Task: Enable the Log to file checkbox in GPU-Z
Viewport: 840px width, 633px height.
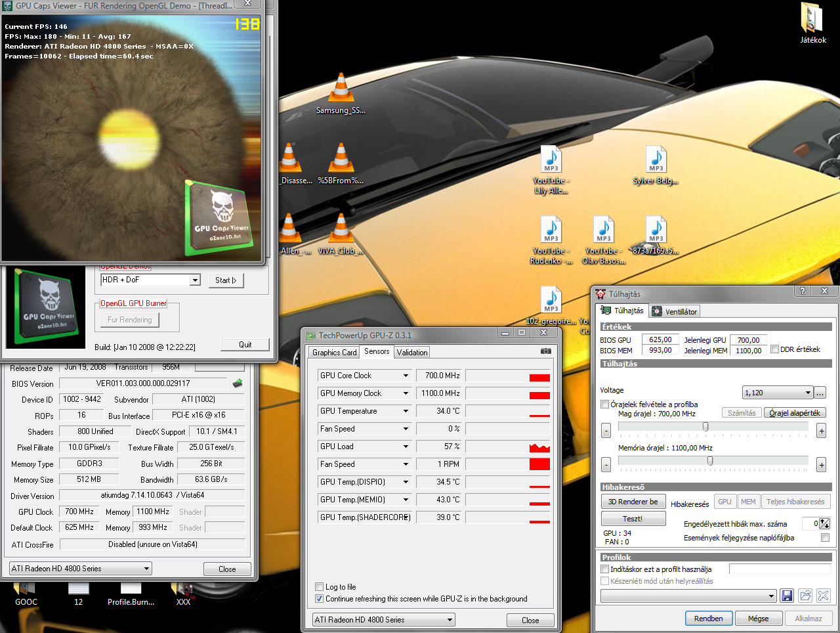Action: (319, 587)
